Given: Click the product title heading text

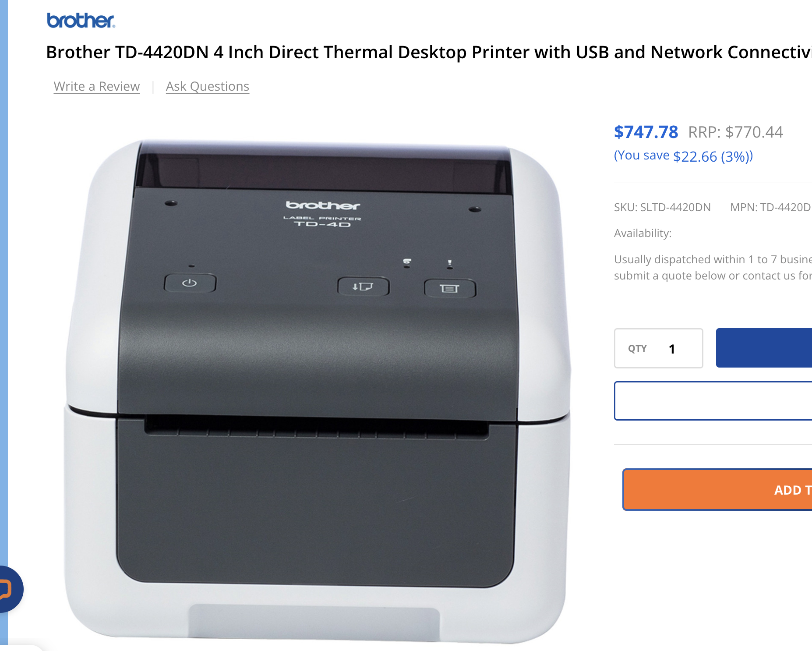Looking at the screenshot, I should point(429,52).
